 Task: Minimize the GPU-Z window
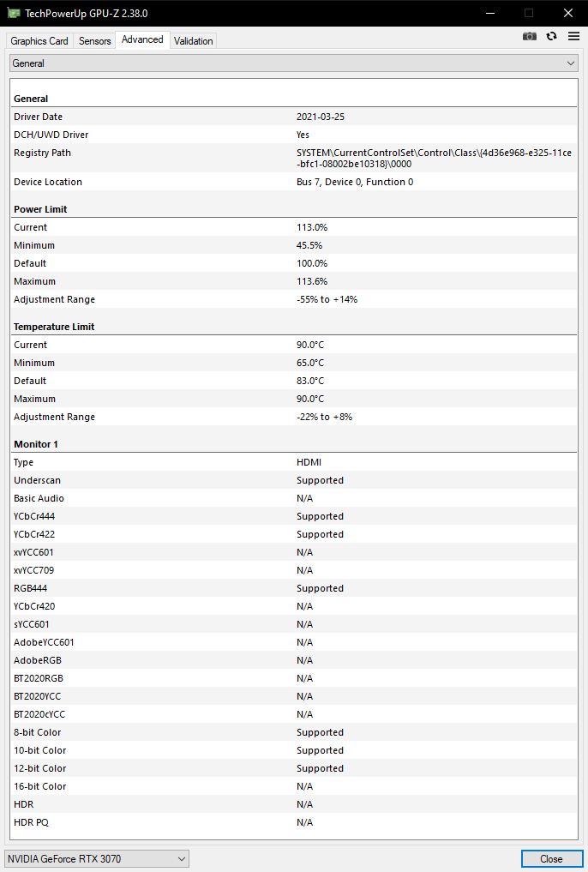[489, 13]
